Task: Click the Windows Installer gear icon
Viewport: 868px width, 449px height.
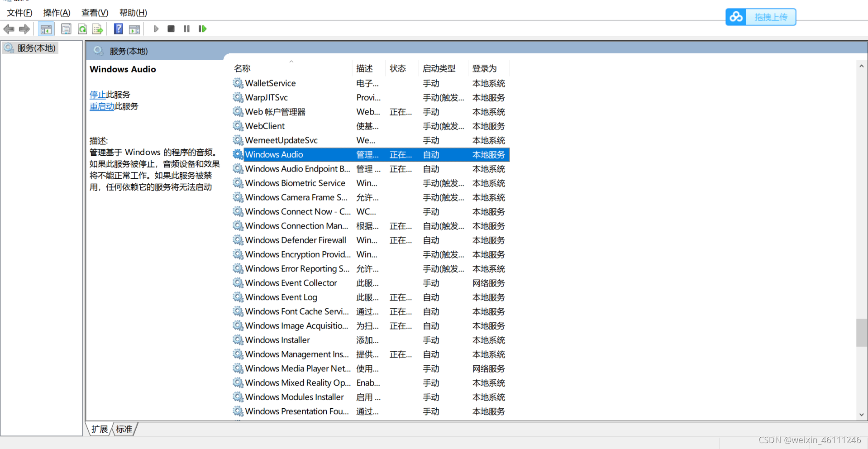Action: tap(238, 340)
